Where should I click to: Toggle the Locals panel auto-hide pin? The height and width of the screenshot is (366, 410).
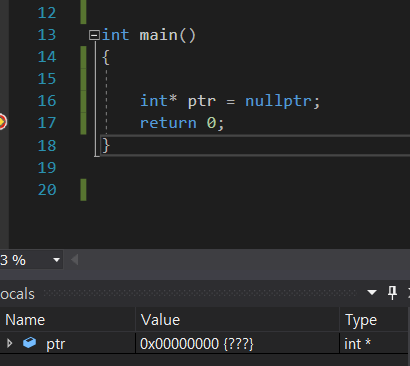[392, 293]
